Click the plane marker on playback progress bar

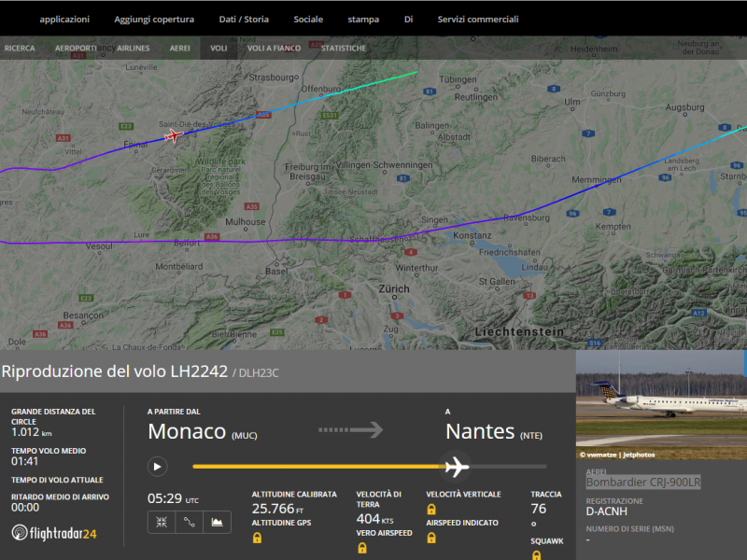457,467
